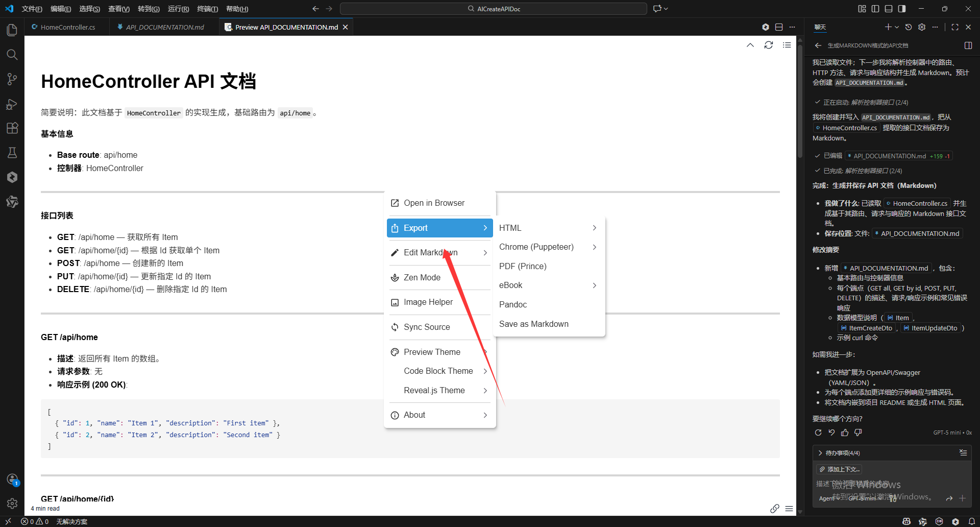Image resolution: width=980 pixels, height=527 pixels.
Task: Expand the eBook export submenu
Action: pyautogui.click(x=548, y=285)
